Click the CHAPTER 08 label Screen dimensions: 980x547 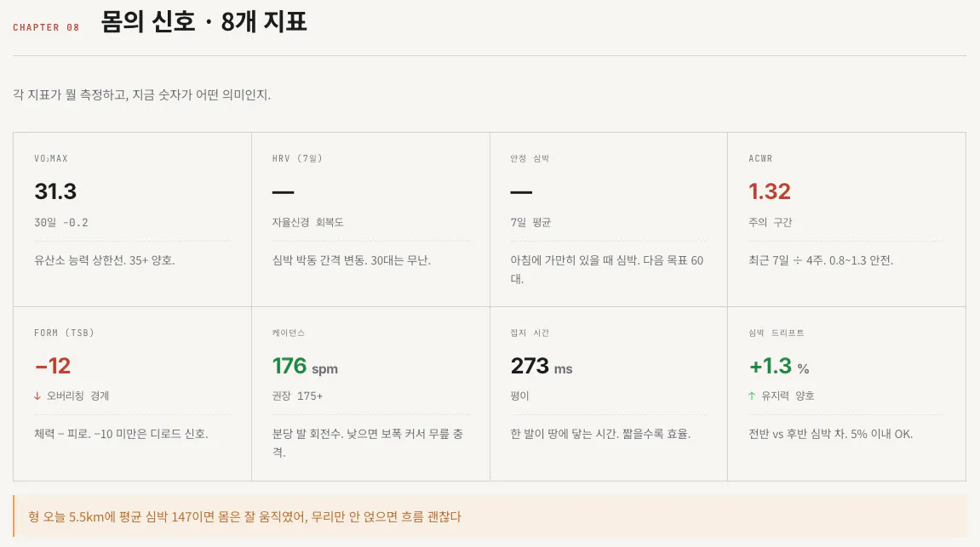tap(46, 27)
